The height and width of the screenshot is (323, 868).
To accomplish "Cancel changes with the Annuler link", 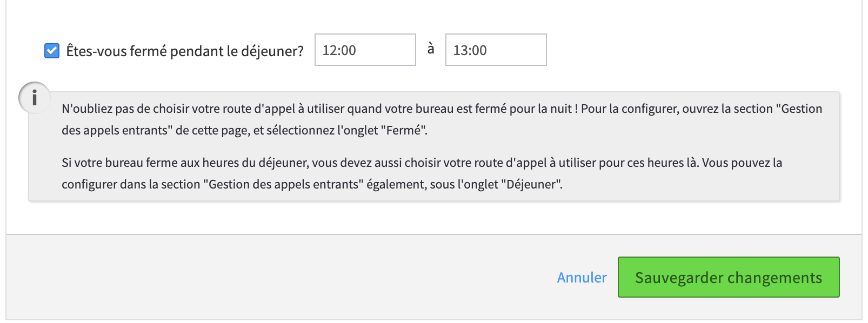I will (582, 277).
